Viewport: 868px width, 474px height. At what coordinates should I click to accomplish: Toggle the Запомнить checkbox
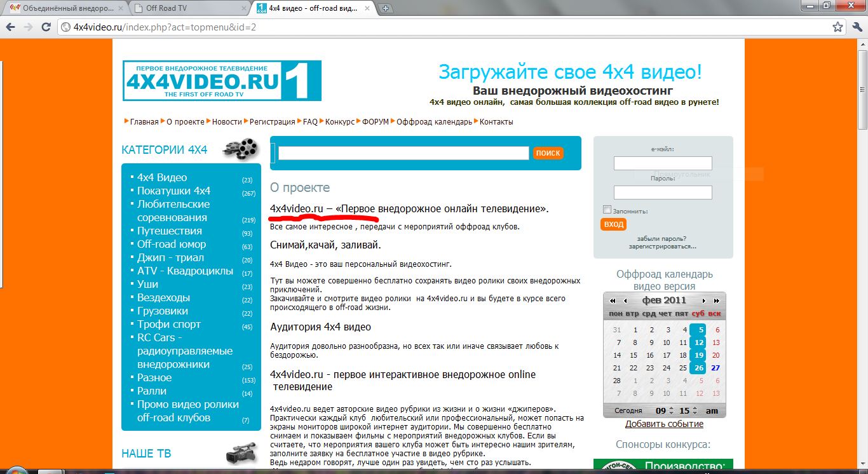607,210
